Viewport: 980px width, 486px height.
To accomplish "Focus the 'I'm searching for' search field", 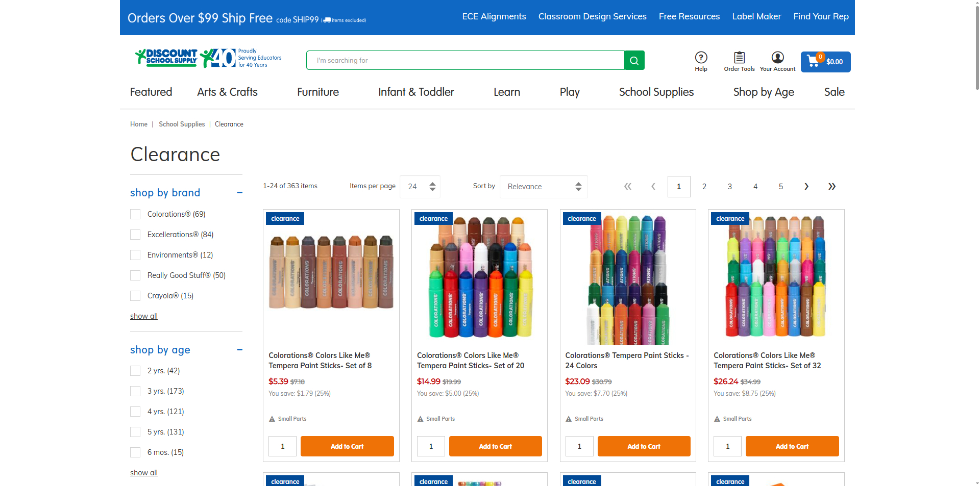I will pyautogui.click(x=465, y=60).
